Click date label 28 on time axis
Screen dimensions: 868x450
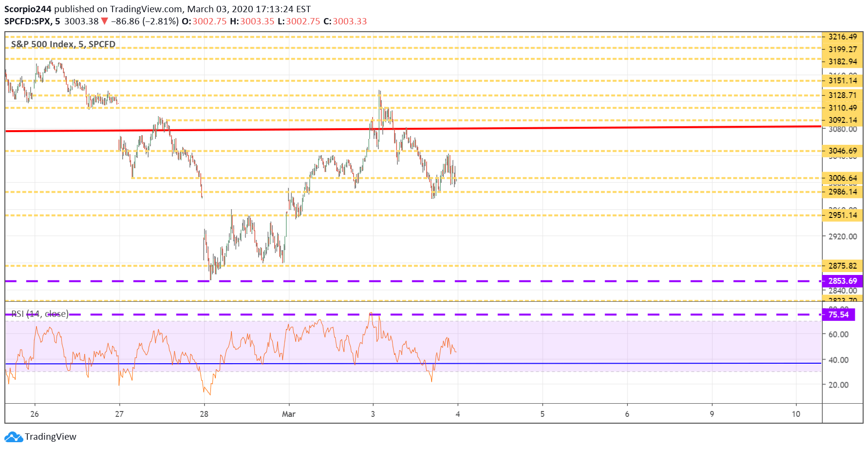tap(204, 414)
